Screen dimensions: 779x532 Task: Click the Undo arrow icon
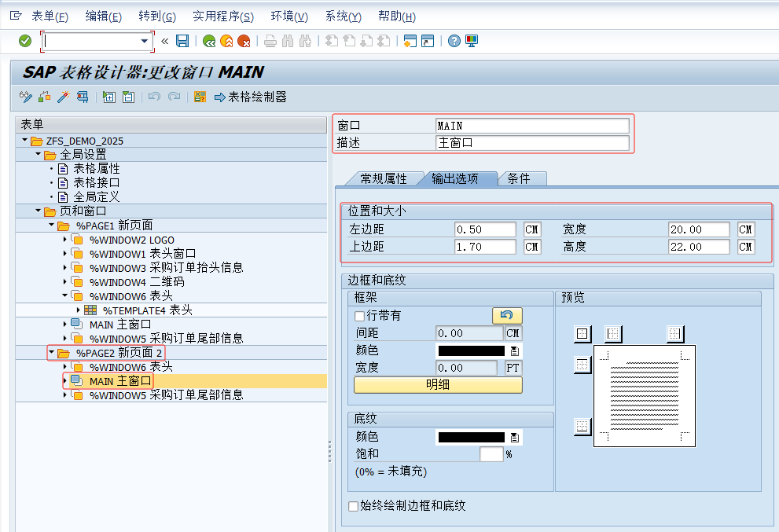click(155, 97)
